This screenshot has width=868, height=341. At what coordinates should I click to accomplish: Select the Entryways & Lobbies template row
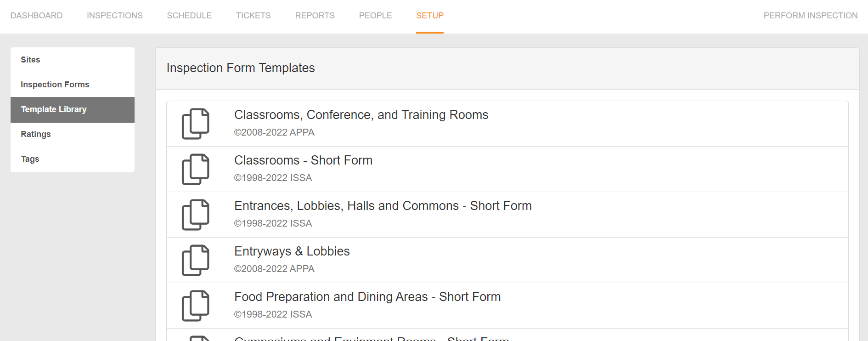click(413, 260)
